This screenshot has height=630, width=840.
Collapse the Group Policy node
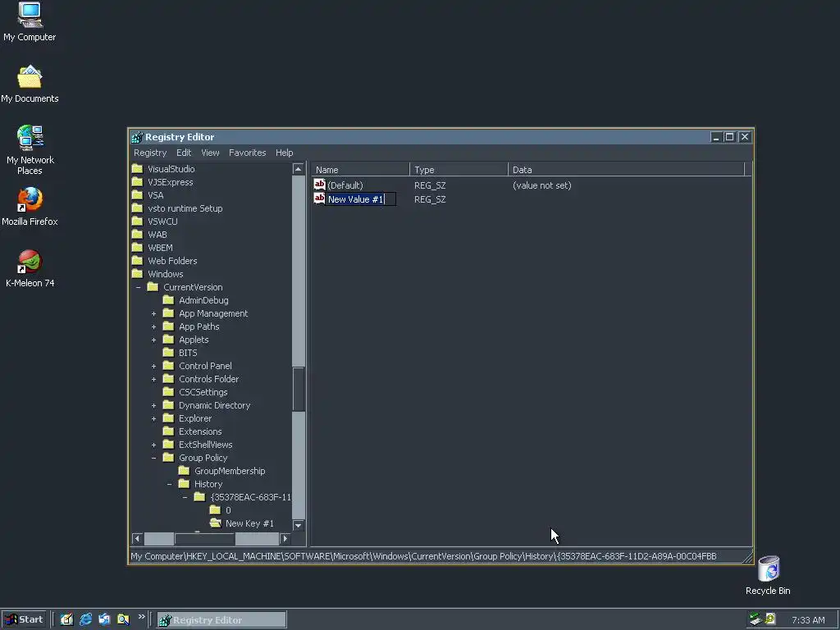(x=153, y=458)
